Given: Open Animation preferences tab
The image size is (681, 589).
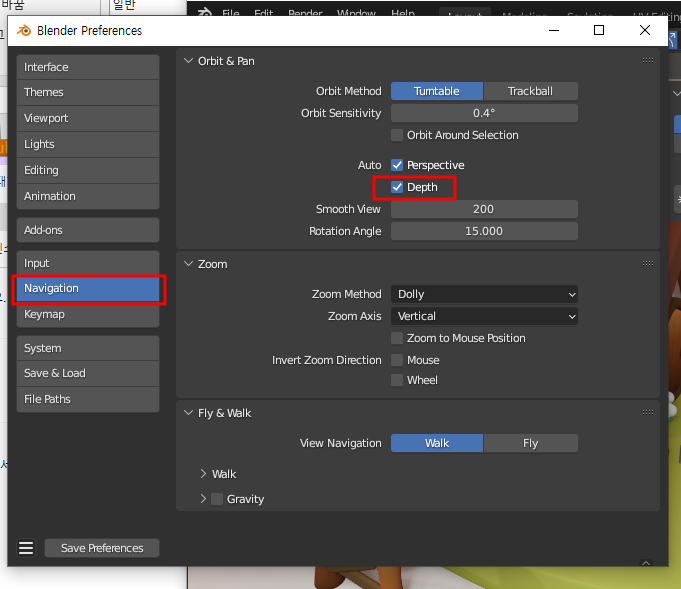Looking at the screenshot, I should pyautogui.click(x=88, y=196).
